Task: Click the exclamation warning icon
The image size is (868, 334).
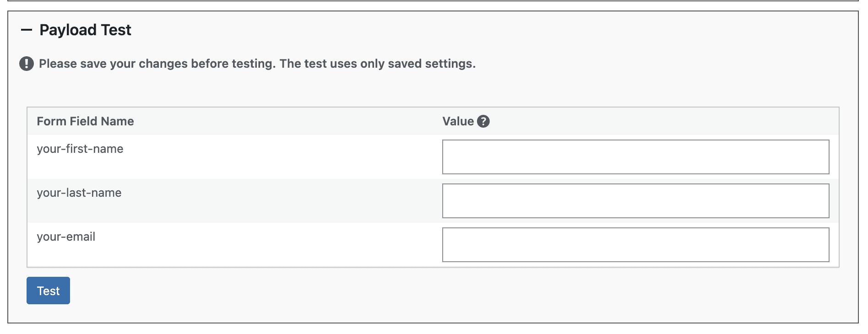Action: pyautogui.click(x=27, y=64)
